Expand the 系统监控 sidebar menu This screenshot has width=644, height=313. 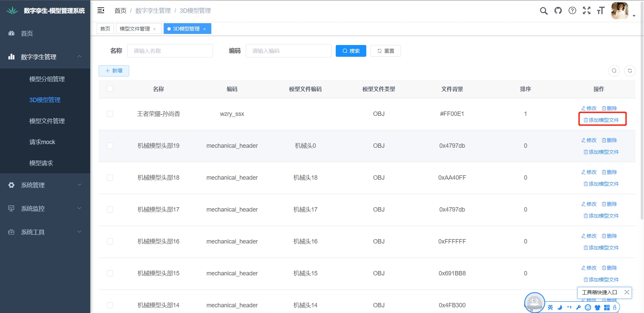click(x=45, y=209)
